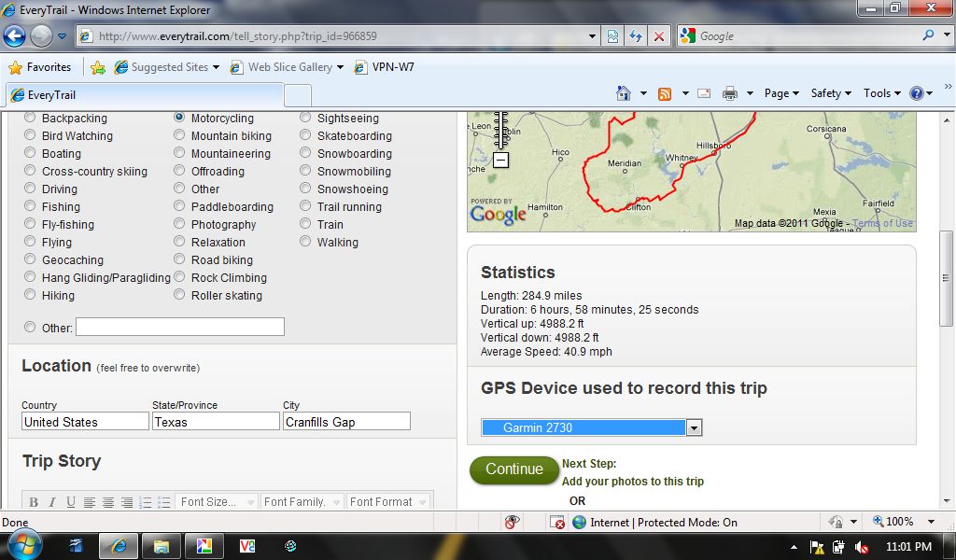
Task: Click the Terms of Use map link
Action: coord(882,223)
